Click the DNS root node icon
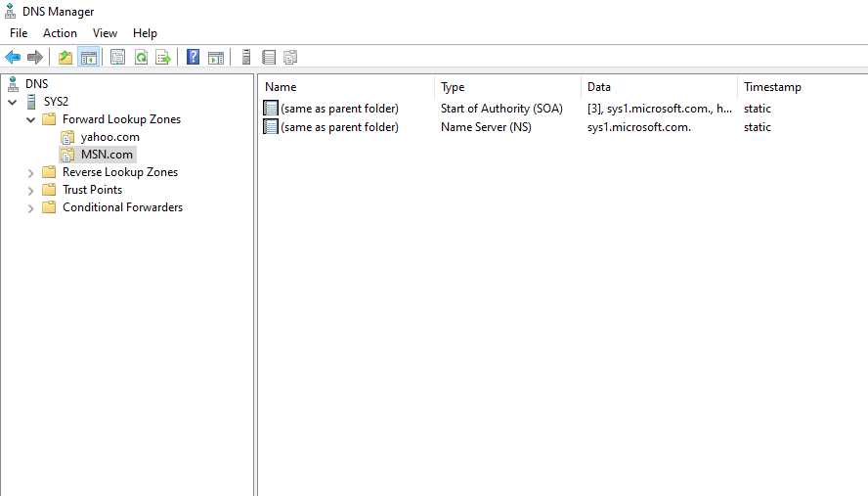868x496 pixels. point(13,84)
